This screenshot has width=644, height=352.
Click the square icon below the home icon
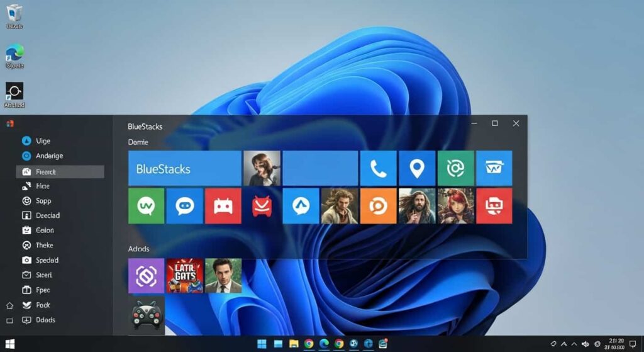tap(10, 321)
